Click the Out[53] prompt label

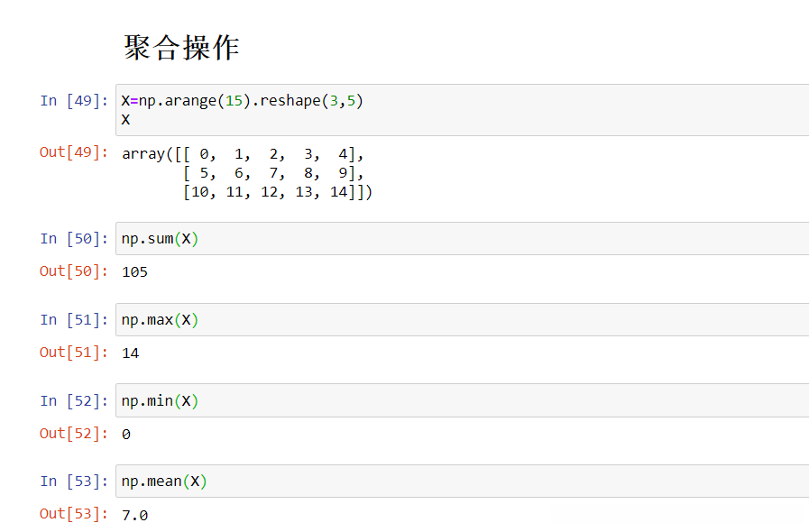tap(74, 514)
